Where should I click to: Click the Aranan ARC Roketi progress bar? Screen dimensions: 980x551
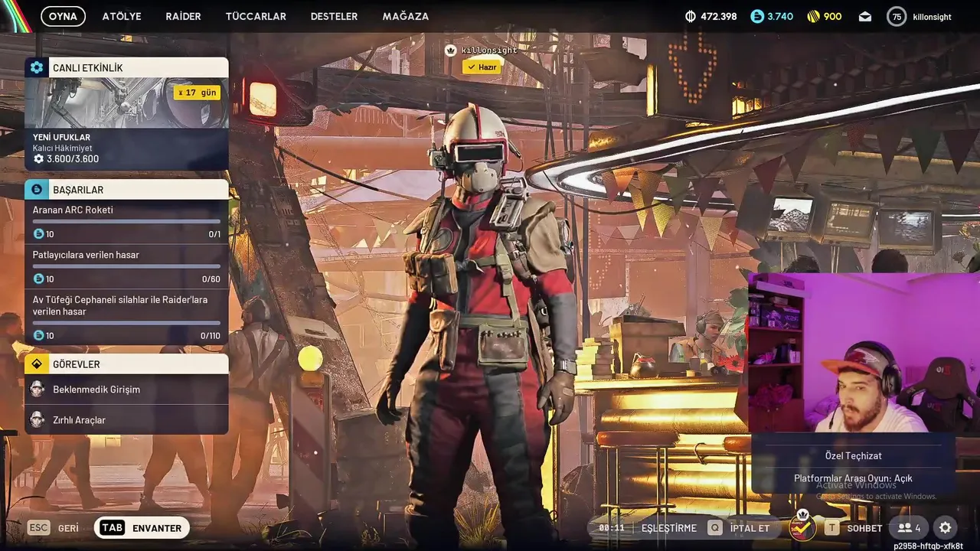click(126, 221)
